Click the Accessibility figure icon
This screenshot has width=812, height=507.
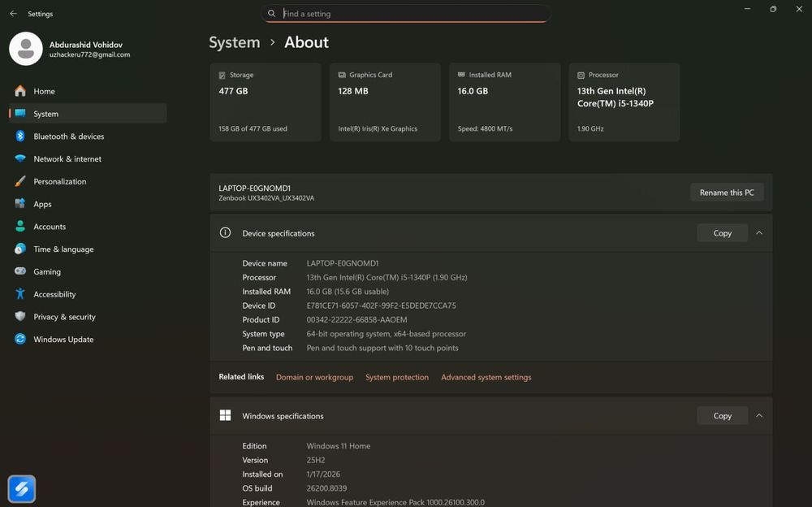[x=20, y=294]
